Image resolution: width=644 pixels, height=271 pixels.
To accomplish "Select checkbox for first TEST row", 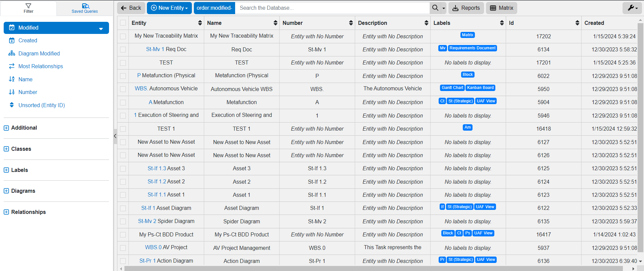I will point(123,63).
